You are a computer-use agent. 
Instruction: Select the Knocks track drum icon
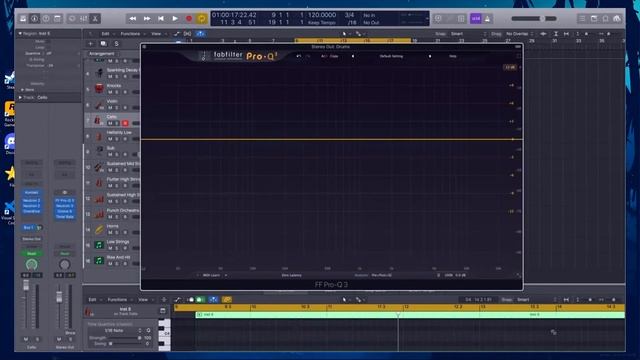(x=99, y=88)
